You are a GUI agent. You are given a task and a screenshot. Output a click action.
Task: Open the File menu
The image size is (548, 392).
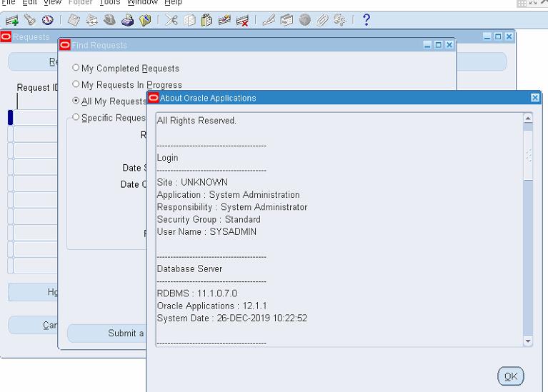(9, 2)
